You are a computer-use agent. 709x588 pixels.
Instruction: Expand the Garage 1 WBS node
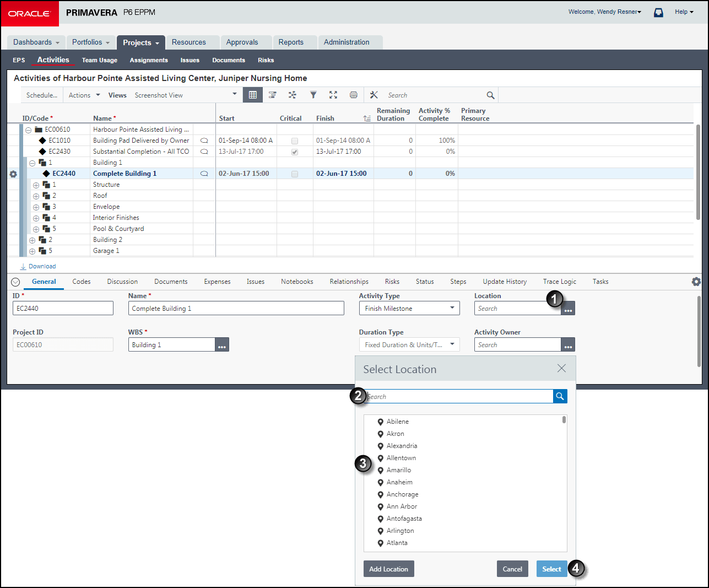click(x=32, y=251)
